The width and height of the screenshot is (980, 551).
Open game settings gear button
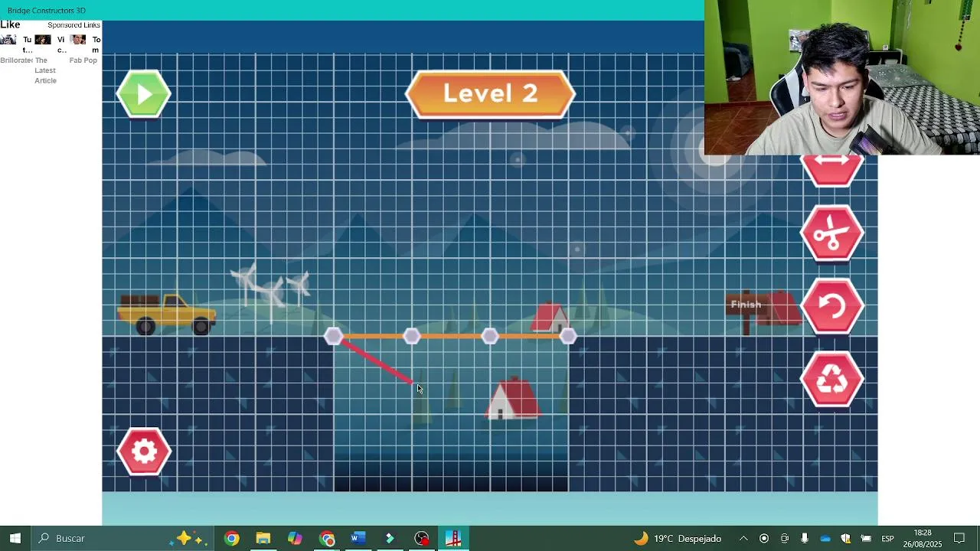click(144, 452)
